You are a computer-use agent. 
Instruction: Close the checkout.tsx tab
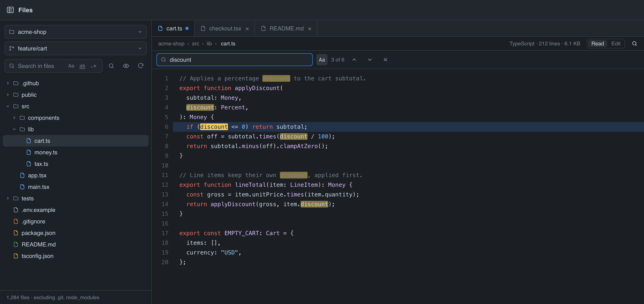point(247,29)
